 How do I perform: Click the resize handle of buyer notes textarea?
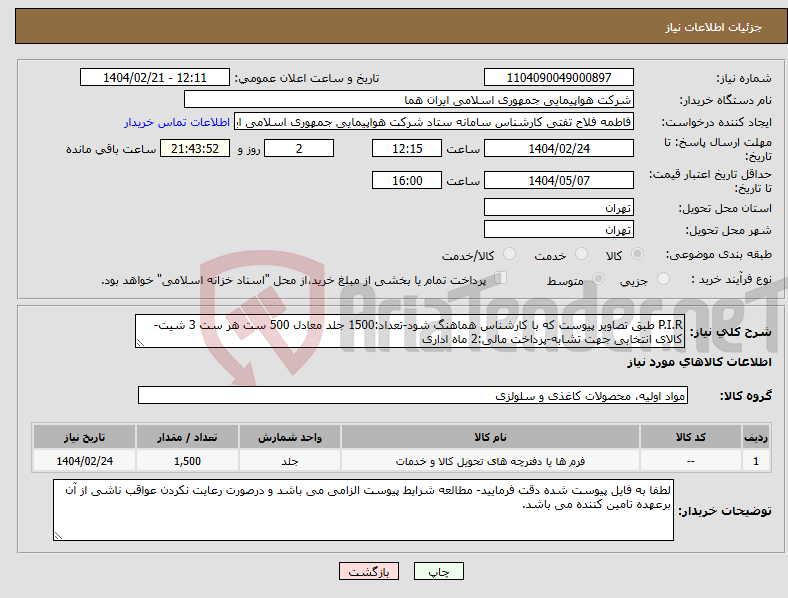click(58, 536)
